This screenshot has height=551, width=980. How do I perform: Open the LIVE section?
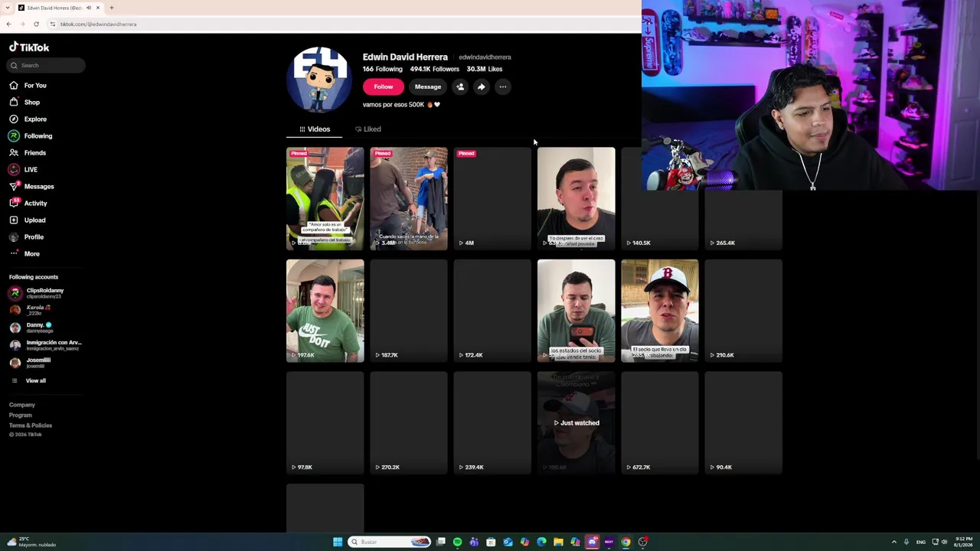point(24,169)
